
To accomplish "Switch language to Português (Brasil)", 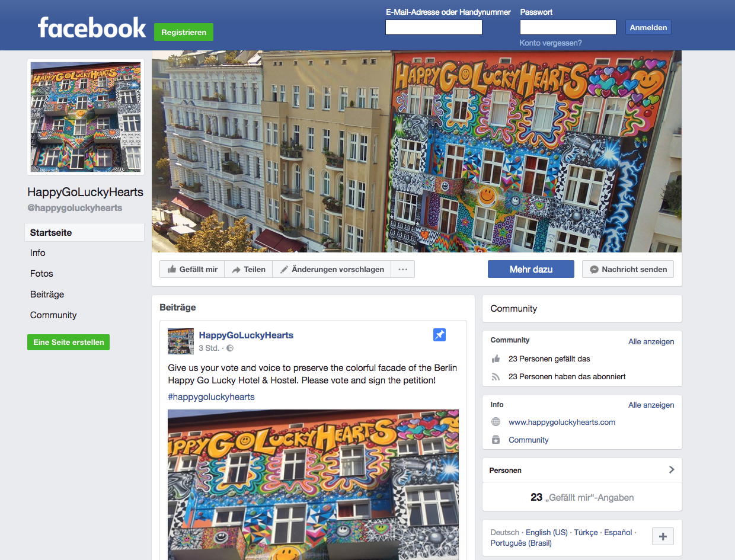I will [521, 543].
